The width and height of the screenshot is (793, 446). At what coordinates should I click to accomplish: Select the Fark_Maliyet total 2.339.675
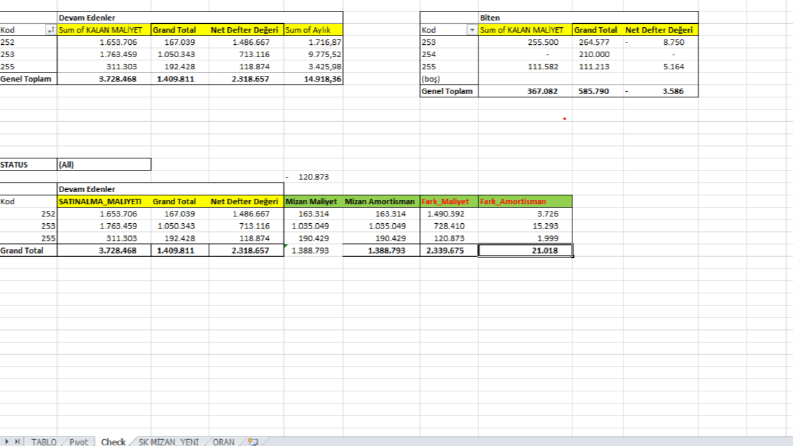coord(449,250)
